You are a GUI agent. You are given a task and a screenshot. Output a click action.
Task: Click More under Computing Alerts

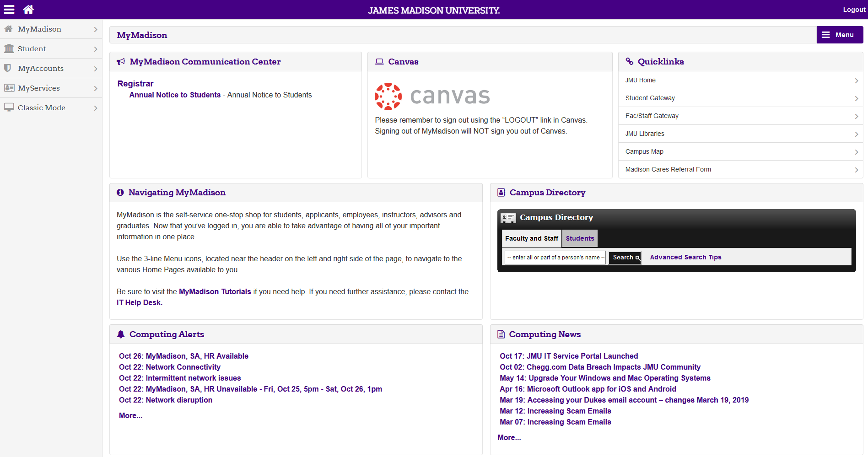(130, 415)
